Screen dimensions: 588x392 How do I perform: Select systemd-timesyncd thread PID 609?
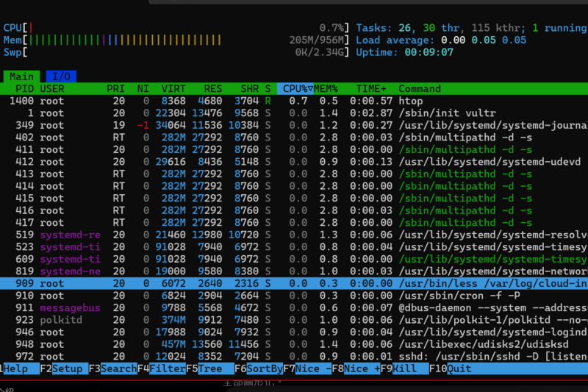294,259
